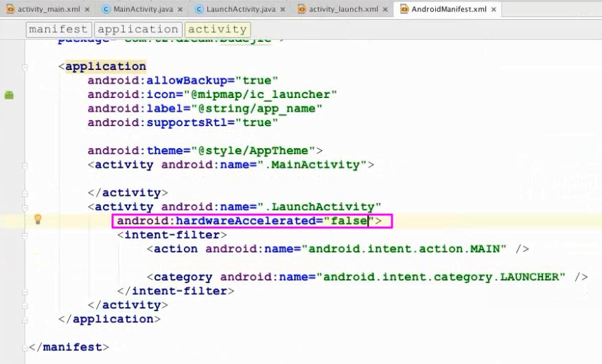Collapse the application tag fold marker
This screenshot has width=602, height=364.
click(x=25, y=67)
